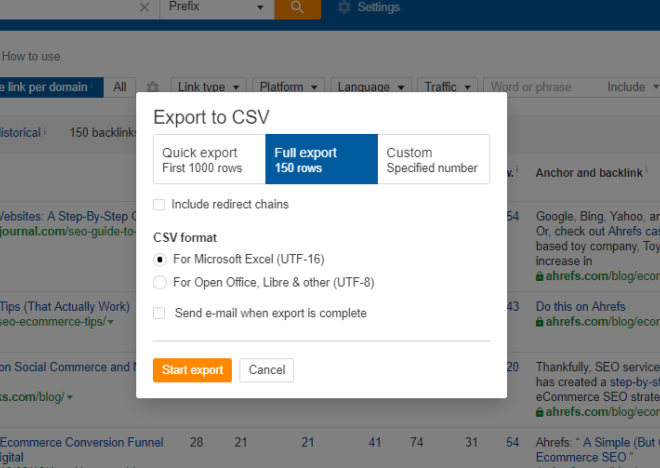
Task: Click the Word or phrase input field
Action: coord(543,87)
